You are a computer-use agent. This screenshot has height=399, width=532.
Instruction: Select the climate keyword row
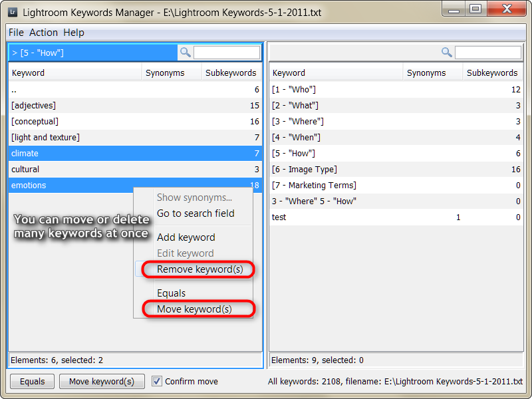[136, 154]
